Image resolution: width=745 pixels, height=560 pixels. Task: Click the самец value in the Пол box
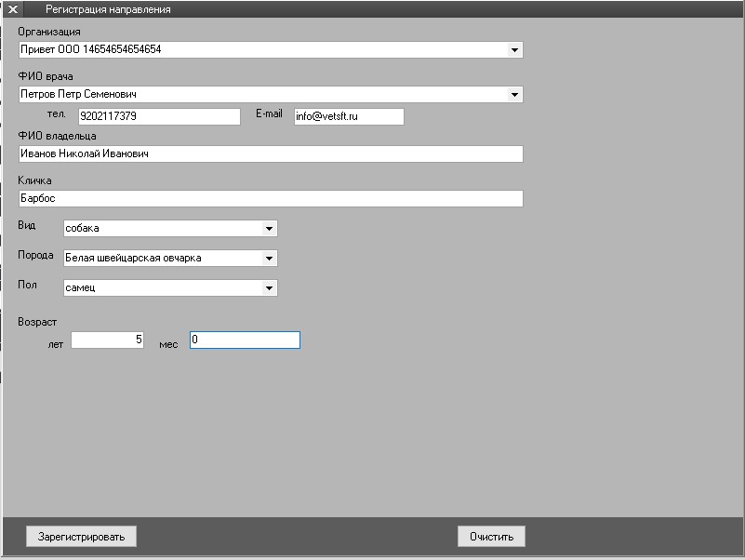(80, 288)
